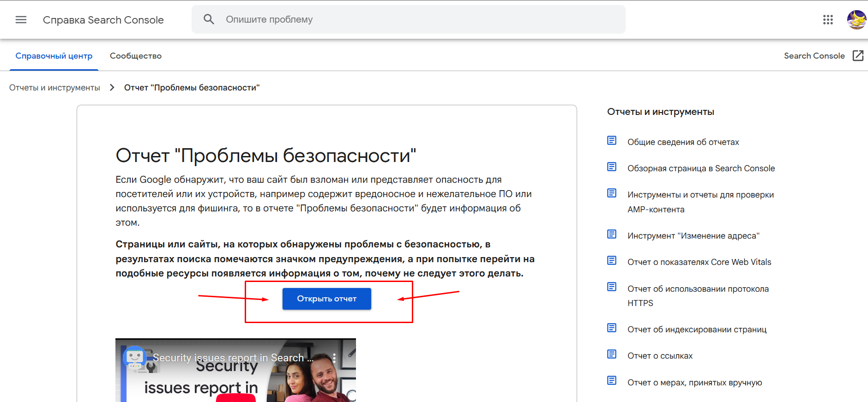Open the "Search Console" link in the header
This screenshot has height=402, width=868.
(814, 56)
